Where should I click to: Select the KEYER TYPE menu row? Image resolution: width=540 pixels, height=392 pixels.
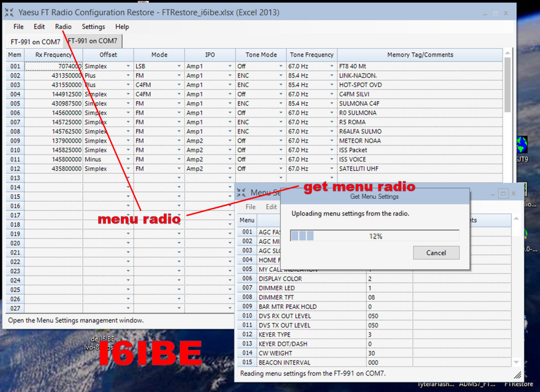pos(374,334)
